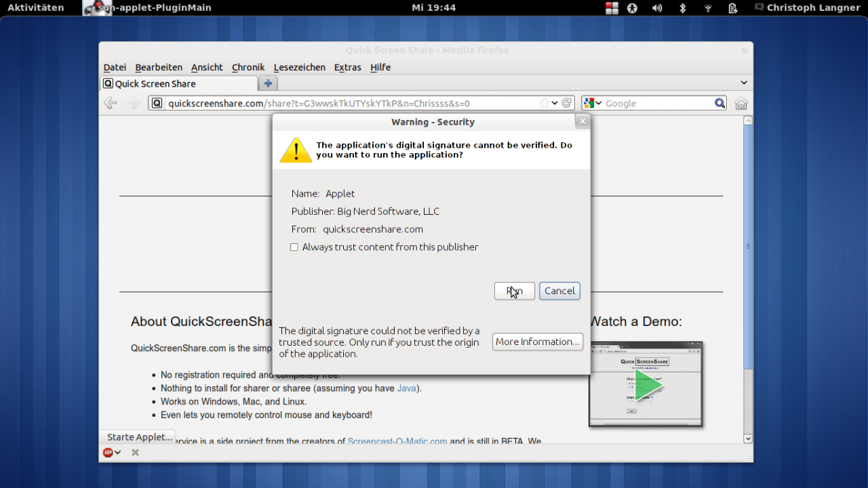Click the vertical scrollbar thumb
Viewport: 868px width, 488px height.
point(748,247)
